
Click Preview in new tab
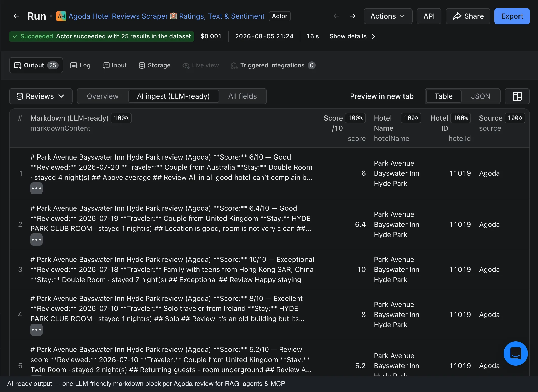pos(382,96)
